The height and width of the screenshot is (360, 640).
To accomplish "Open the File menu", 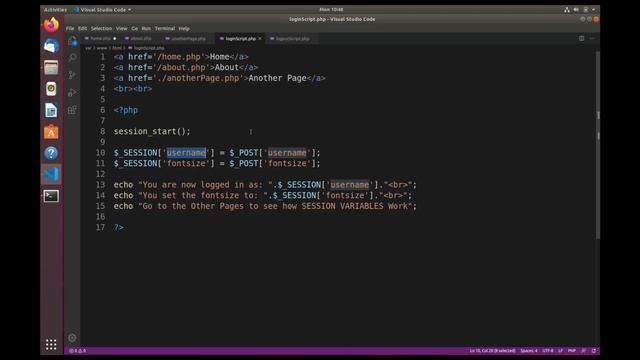I will tap(70, 29).
